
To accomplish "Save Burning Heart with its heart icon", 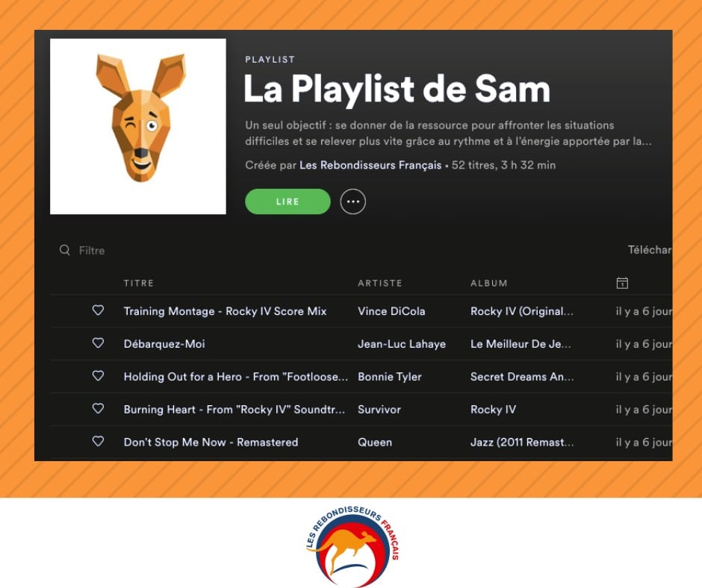I will (98, 408).
